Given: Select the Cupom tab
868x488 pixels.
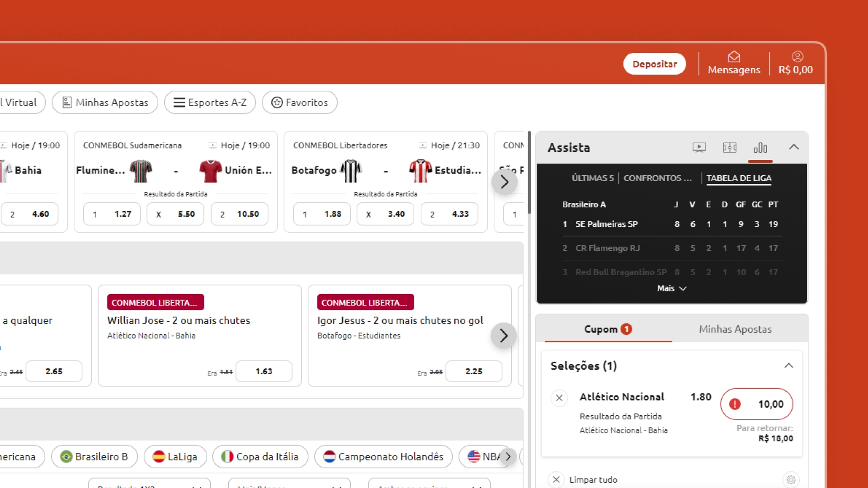Looking at the screenshot, I should 608,329.
